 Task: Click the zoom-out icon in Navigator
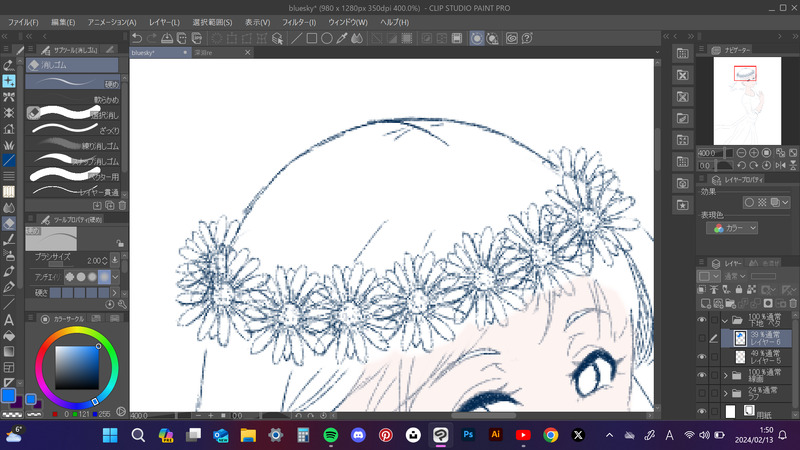(x=741, y=153)
